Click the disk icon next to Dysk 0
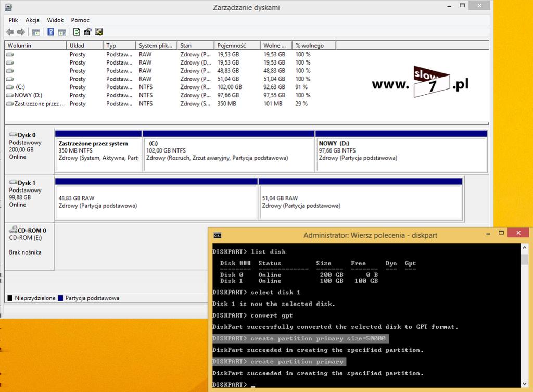The width and height of the screenshot is (533, 392). [x=13, y=135]
